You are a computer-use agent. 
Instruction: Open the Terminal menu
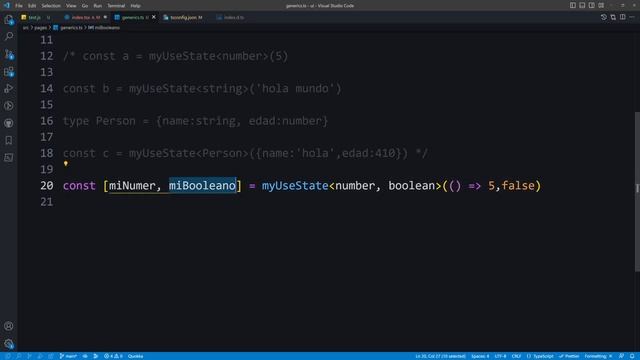coord(116,6)
